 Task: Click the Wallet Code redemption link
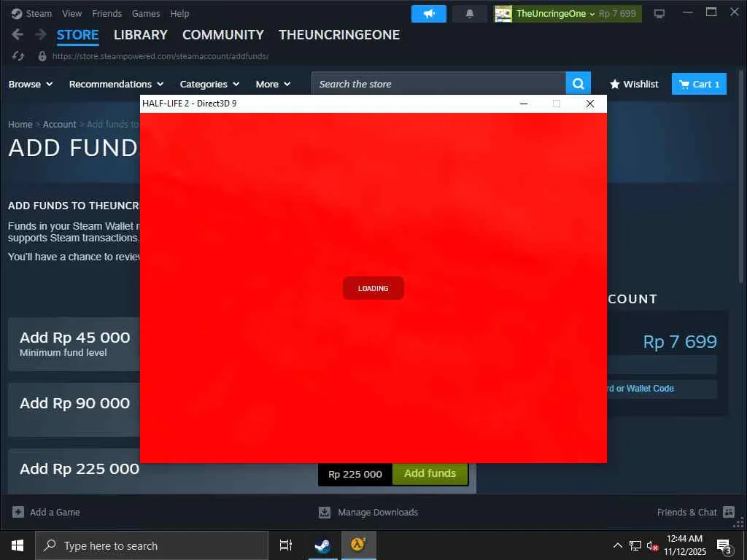pos(640,389)
